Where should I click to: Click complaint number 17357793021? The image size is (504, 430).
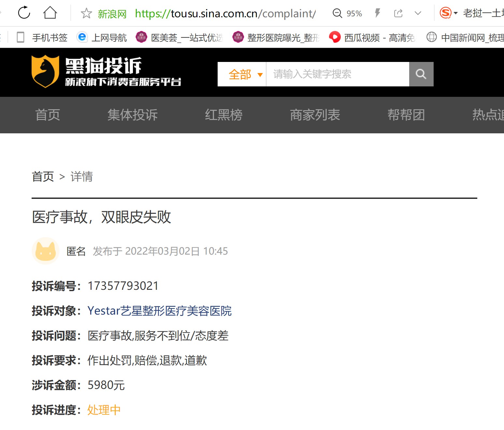123,286
